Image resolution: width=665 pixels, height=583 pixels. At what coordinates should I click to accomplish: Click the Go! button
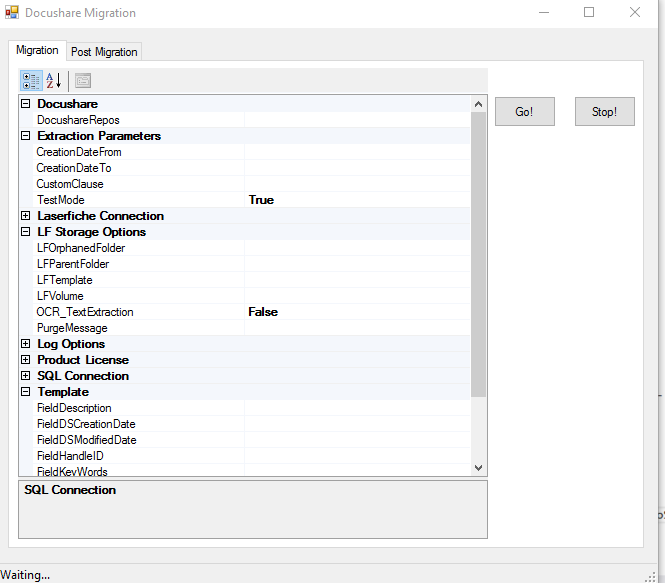coord(525,112)
